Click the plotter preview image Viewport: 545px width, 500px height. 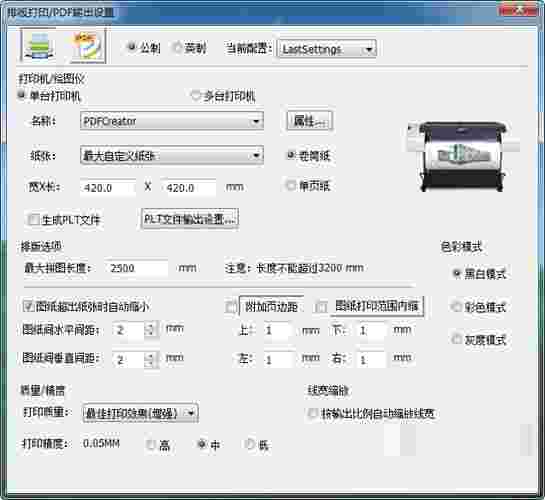pos(463,156)
